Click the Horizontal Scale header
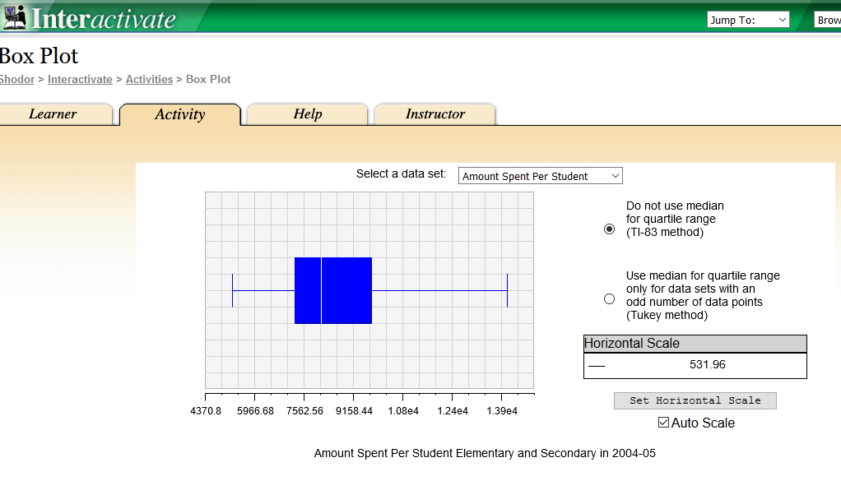 click(x=695, y=344)
